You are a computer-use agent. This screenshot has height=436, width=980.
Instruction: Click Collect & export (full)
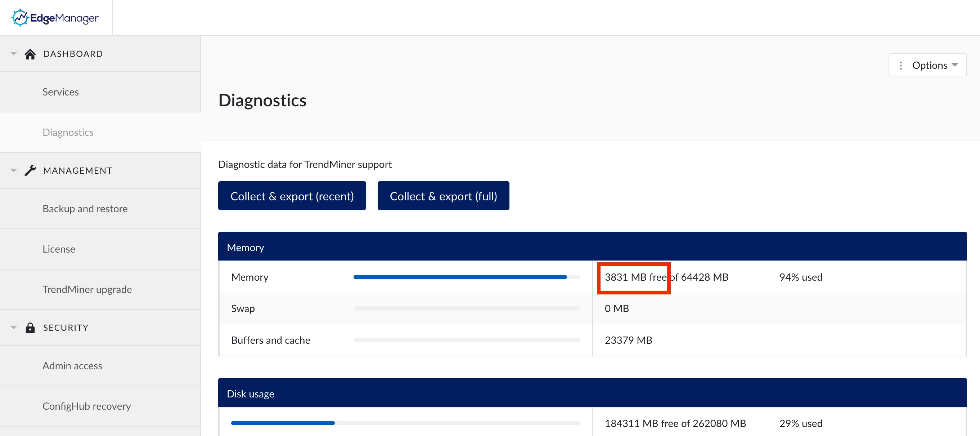443,196
